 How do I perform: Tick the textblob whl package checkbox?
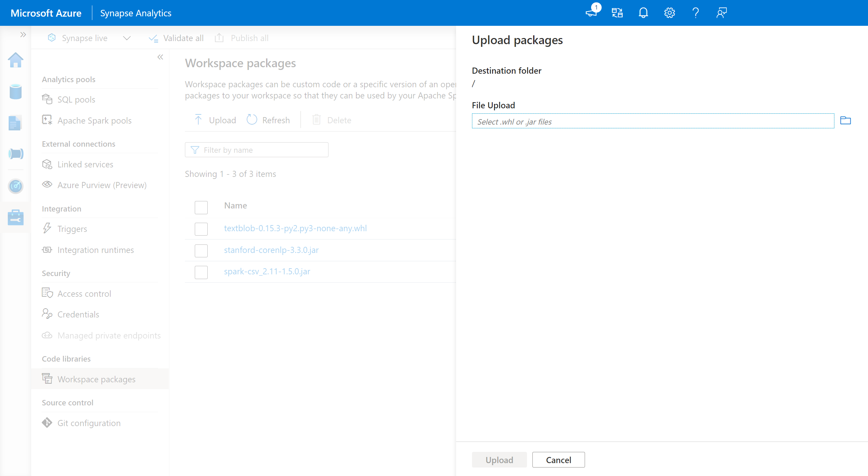[x=201, y=229]
